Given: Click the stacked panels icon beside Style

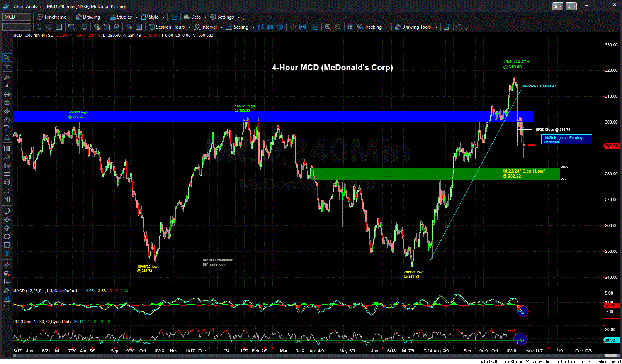Looking at the screenshot, I should [x=174, y=17].
